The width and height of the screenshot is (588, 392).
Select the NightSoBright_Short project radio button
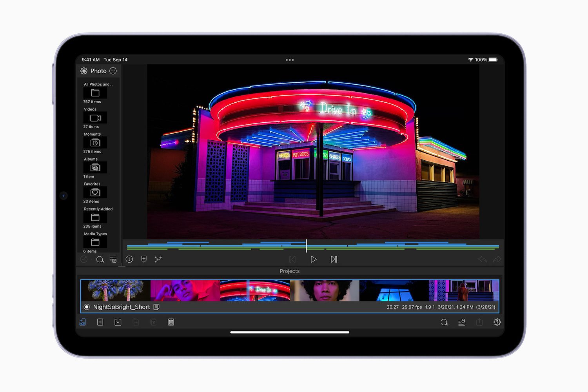(x=87, y=307)
